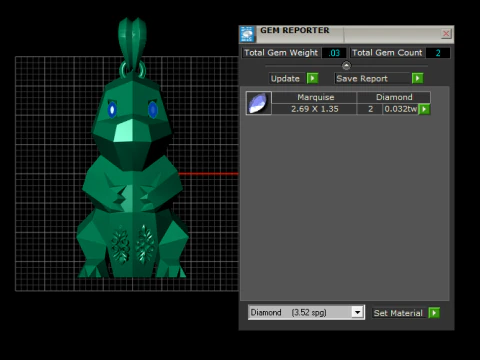
Task: Click green arrow beside 0.032tw
Action: pyautogui.click(x=424, y=109)
